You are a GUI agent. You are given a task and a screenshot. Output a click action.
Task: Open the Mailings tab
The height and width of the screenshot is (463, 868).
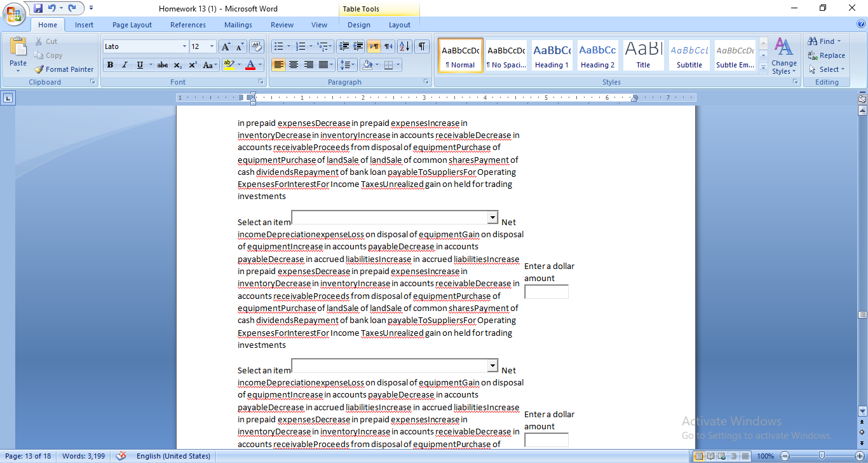coord(238,25)
